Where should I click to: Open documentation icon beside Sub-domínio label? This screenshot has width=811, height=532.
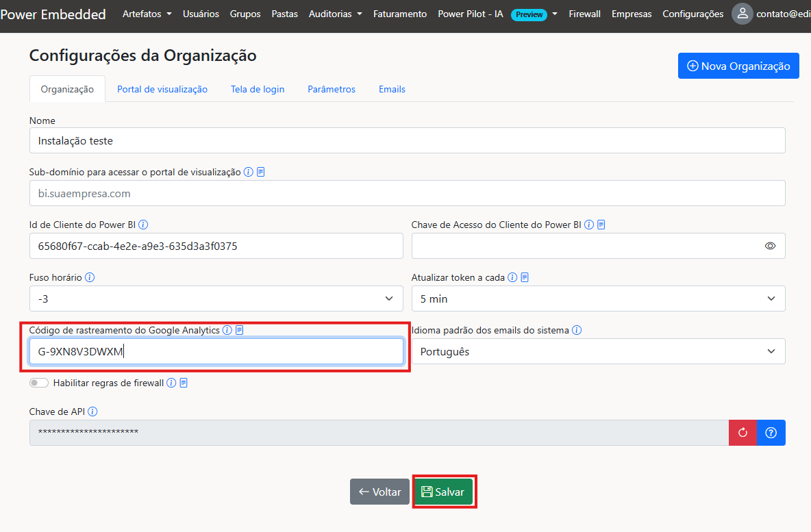(x=261, y=173)
